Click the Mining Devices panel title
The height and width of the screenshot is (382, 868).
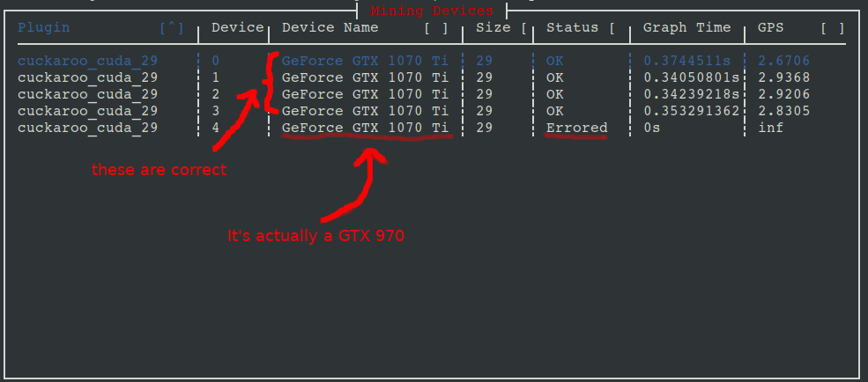431,11
